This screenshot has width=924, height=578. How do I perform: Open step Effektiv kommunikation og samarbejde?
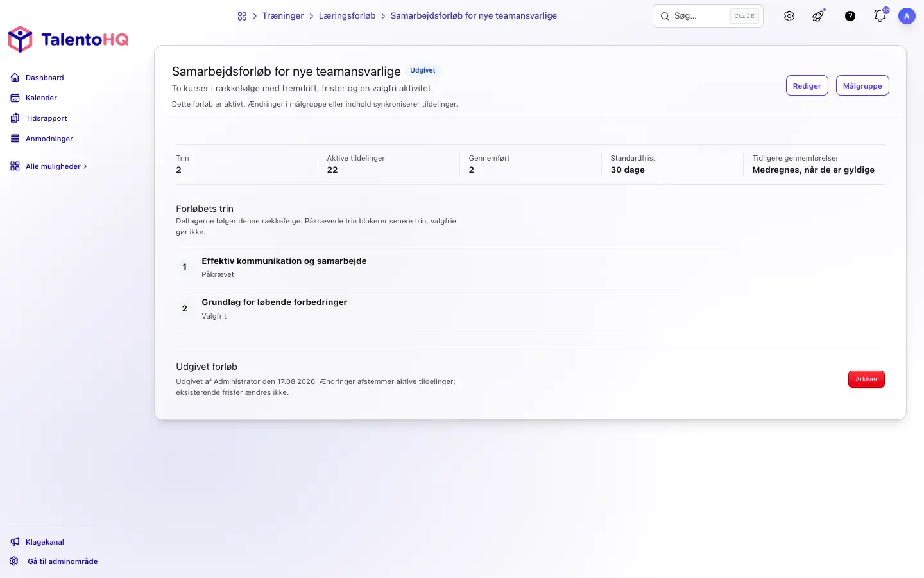tap(530, 267)
